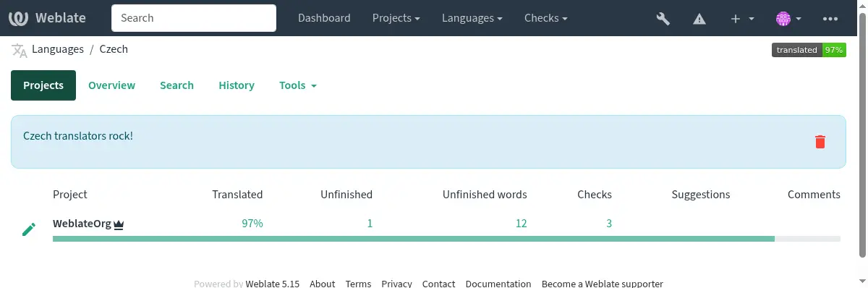The width and height of the screenshot is (868, 288).
Task: Switch to the History tab
Action: [x=237, y=85]
